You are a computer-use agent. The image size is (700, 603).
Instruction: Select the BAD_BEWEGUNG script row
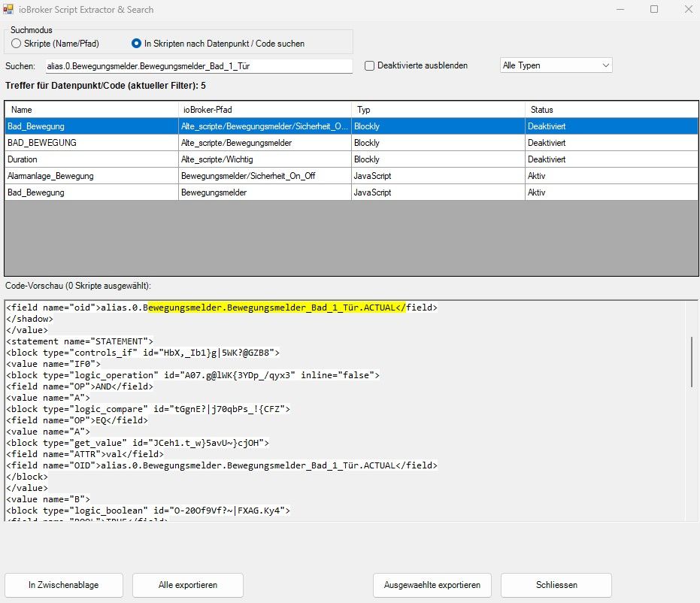tap(351, 143)
